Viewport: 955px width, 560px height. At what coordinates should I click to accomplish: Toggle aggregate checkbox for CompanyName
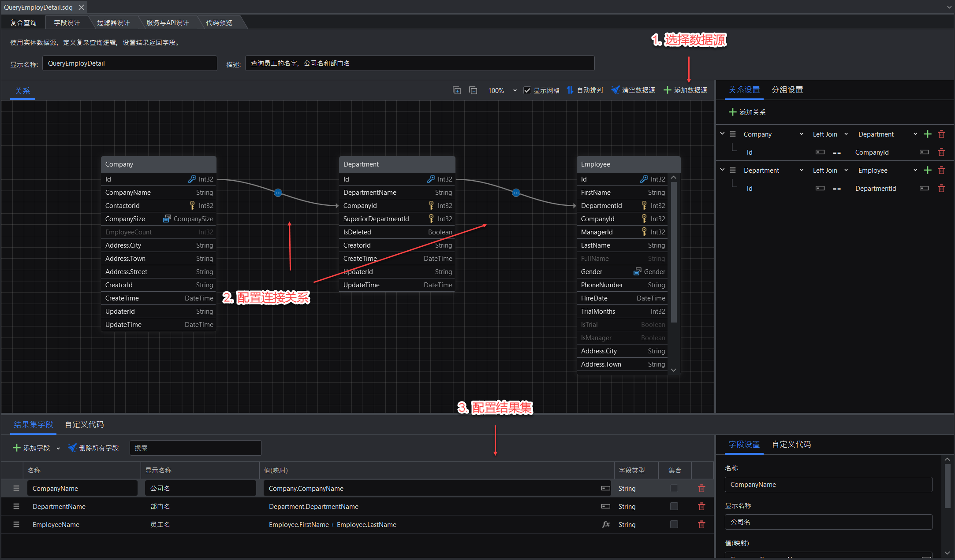click(674, 488)
